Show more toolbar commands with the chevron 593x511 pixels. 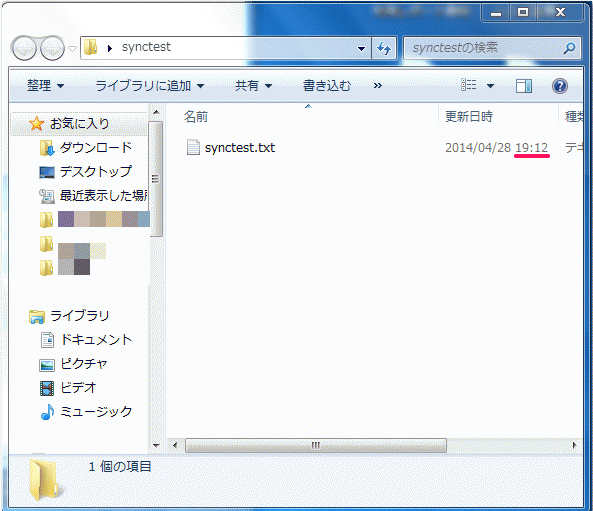click(377, 86)
